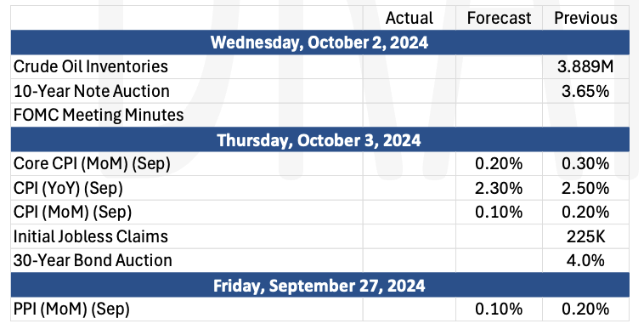
Task: Select the 30-Year Bond Auction label
Action: pyautogui.click(x=93, y=260)
